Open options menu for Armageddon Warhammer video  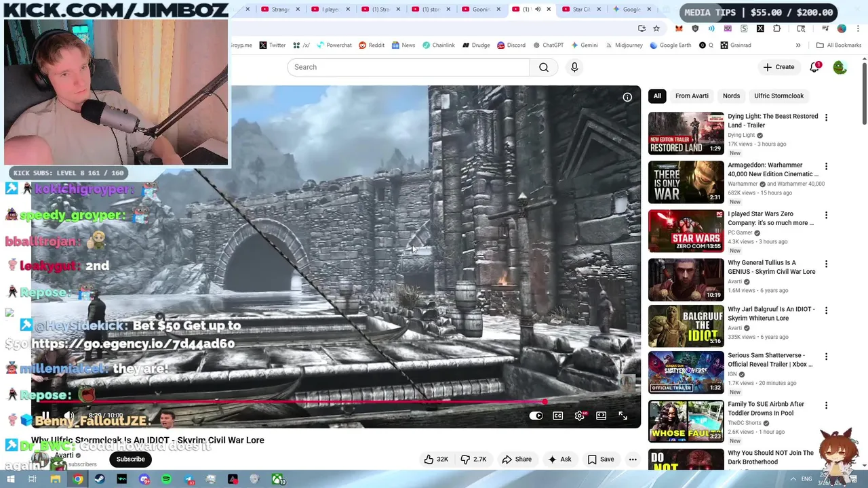coord(826,166)
